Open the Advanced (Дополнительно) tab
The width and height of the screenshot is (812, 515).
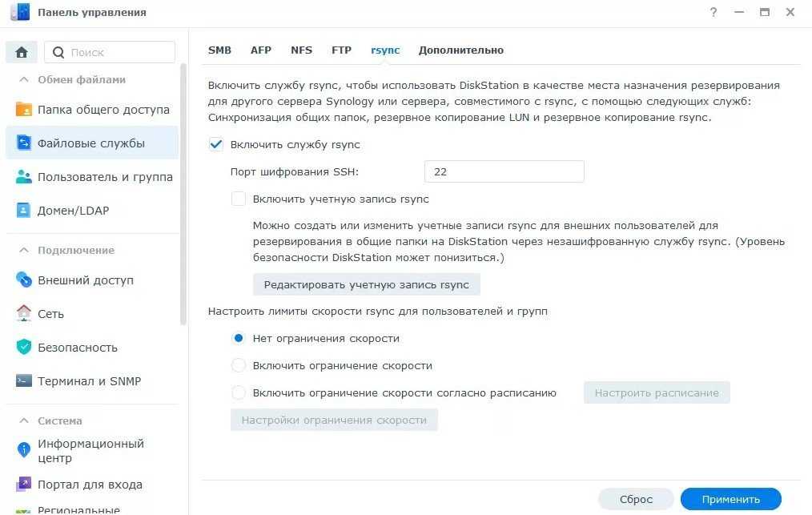click(460, 50)
